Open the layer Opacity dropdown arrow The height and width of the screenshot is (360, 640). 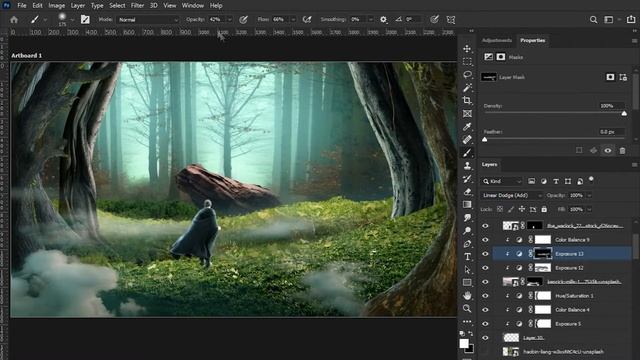point(589,196)
